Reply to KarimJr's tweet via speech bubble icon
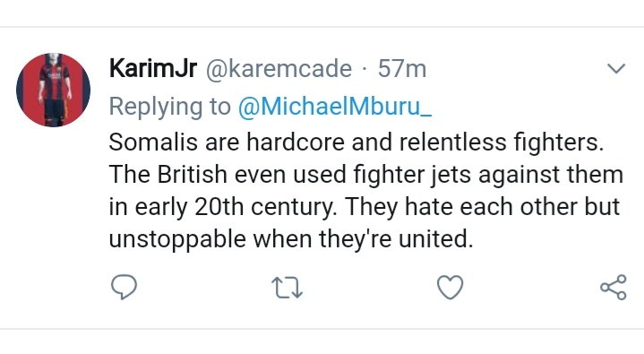This screenshot has height=354, width=644. coord(124,287)
